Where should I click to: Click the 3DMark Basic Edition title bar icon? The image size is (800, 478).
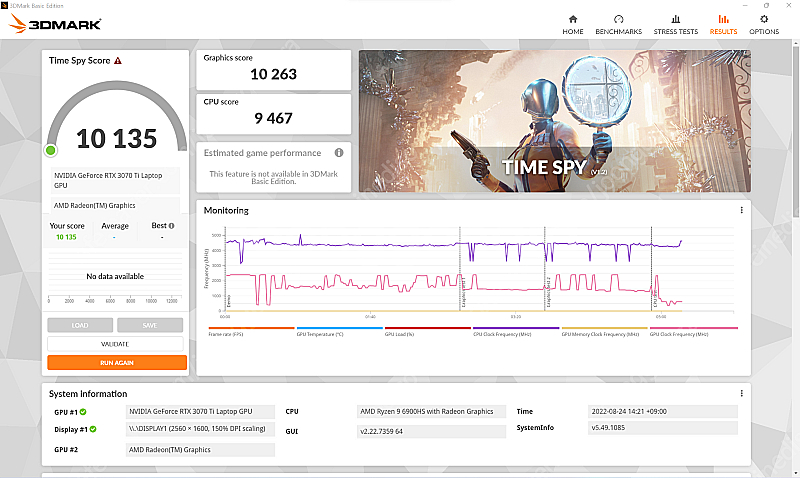pyautogui.click(x=5, y=5)
